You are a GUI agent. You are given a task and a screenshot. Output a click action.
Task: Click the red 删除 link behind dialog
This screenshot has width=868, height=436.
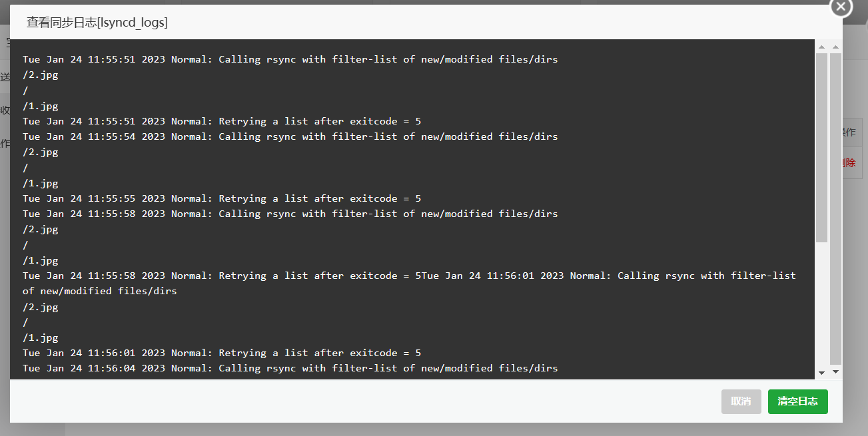pyautogui.click(x=849, y=162)
